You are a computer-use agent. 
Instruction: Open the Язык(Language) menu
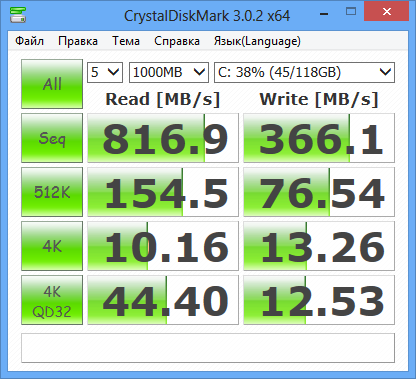(257, 41)
